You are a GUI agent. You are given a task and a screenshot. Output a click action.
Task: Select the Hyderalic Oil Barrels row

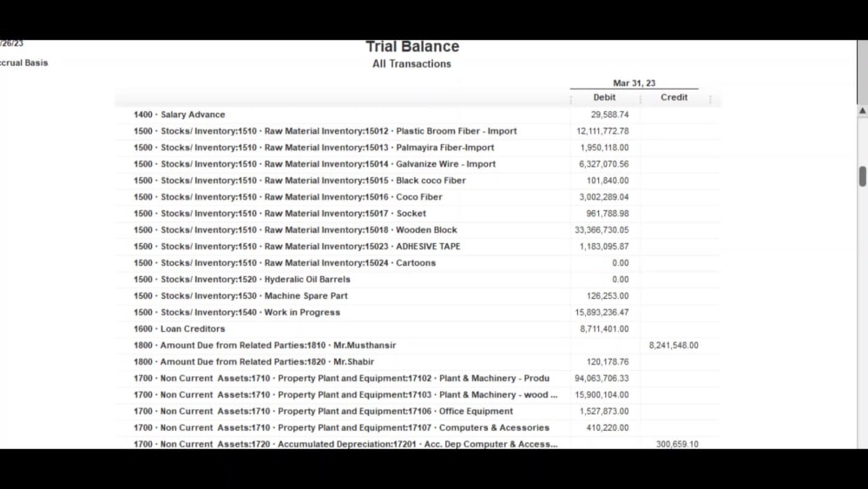pyautogui.click(x=418, y=280)
